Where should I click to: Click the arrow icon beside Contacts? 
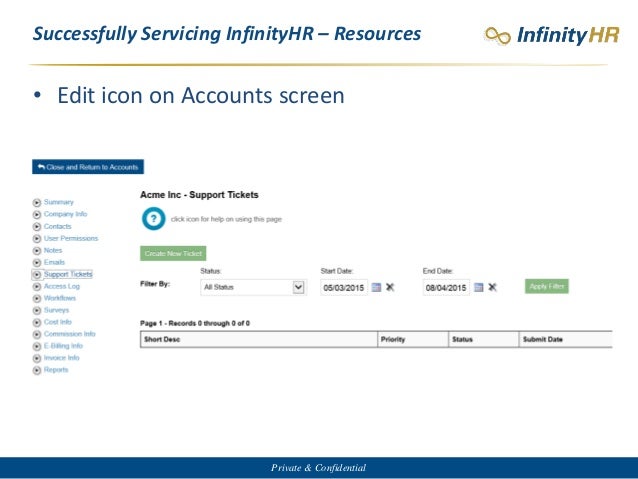tap(37, 226)
